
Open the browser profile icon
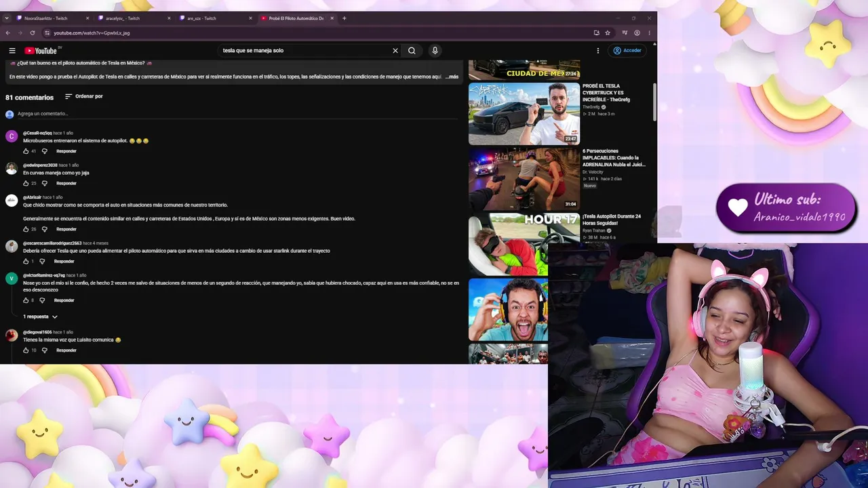[637, 33]
